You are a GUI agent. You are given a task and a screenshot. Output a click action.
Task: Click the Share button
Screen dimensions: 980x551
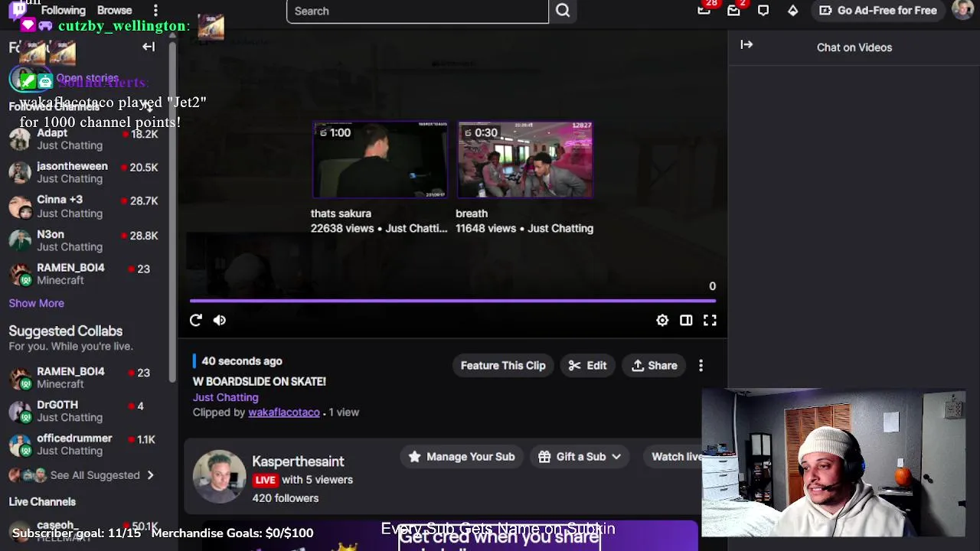coord(655,366)
